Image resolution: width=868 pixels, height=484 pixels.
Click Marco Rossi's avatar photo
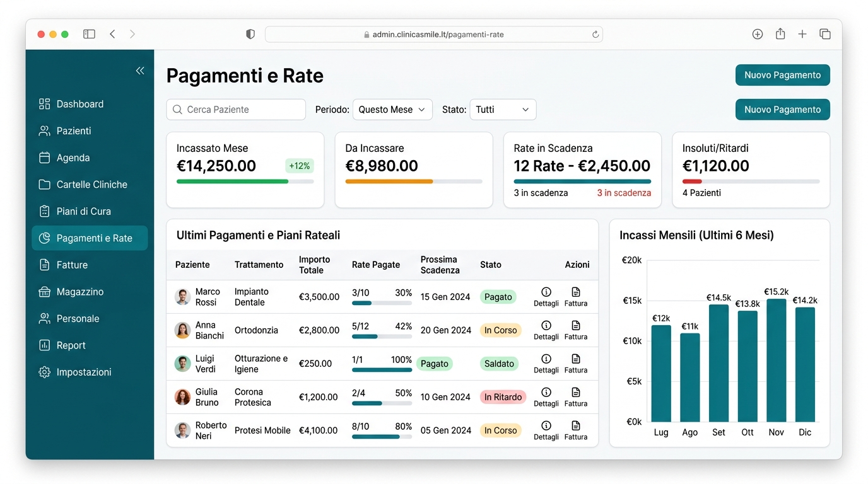click(182, 297)
